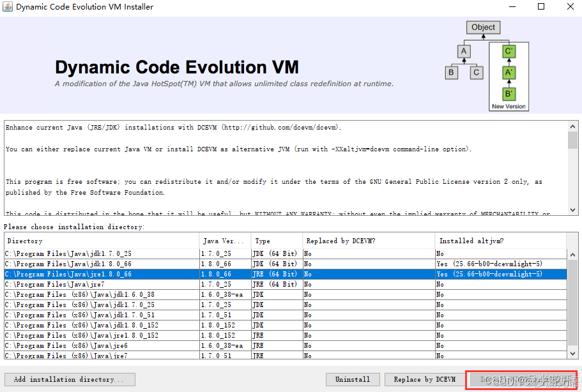Click up arrow of directory table scrollbar
Screen dimensions: 582x392
pos(572,254)
